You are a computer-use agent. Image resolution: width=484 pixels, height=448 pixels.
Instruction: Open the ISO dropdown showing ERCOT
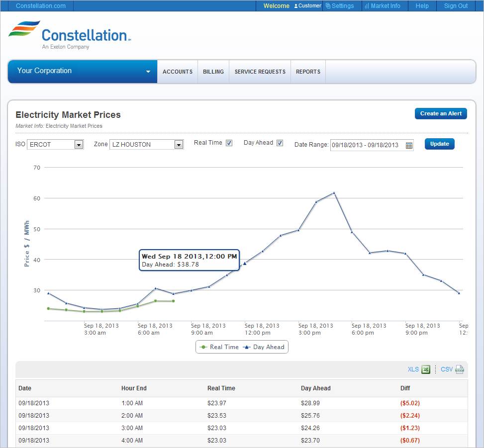(55, 145)
